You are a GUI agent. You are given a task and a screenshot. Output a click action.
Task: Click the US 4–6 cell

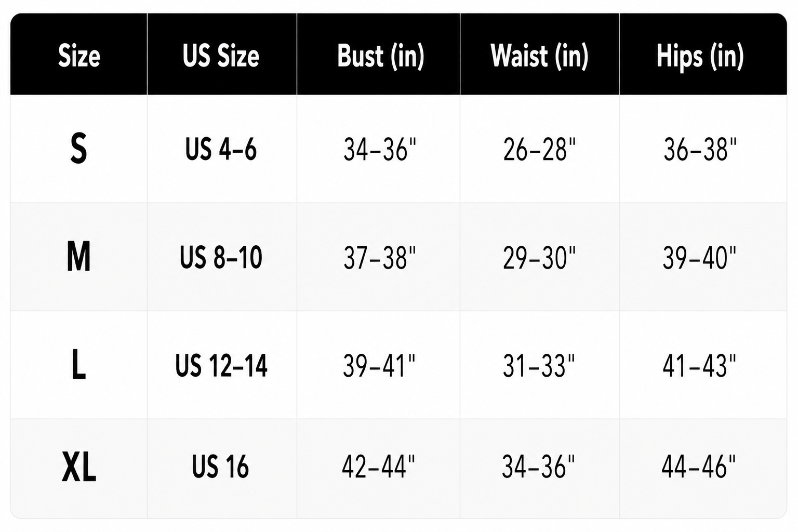[222, 149]
